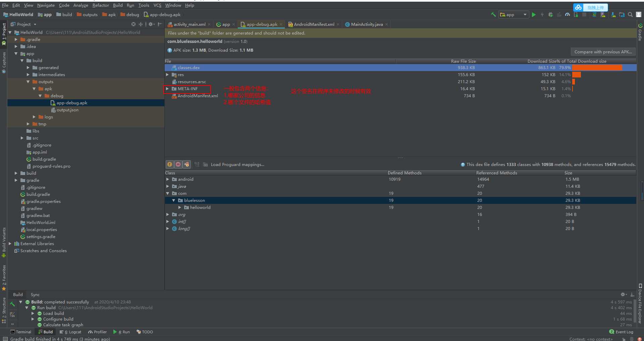The width and height of the screenshot is (644, 341).
Task: Start debugging with the Debug app bug icon
Action: [550, 14]
